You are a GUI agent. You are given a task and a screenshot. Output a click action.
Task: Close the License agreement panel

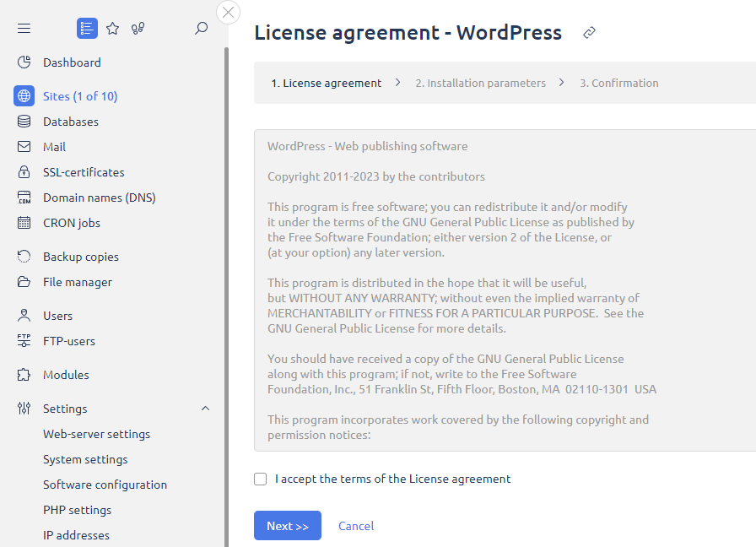pos(229,13)
